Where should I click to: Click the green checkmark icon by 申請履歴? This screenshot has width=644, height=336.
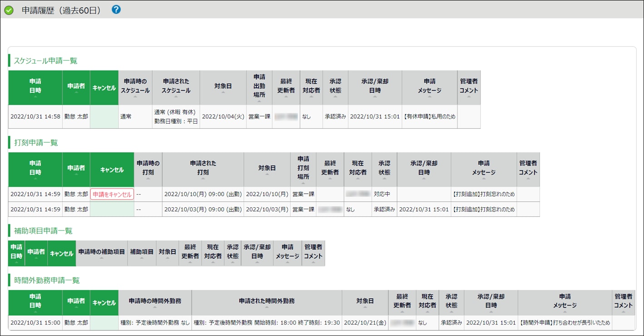coord(9,10)
